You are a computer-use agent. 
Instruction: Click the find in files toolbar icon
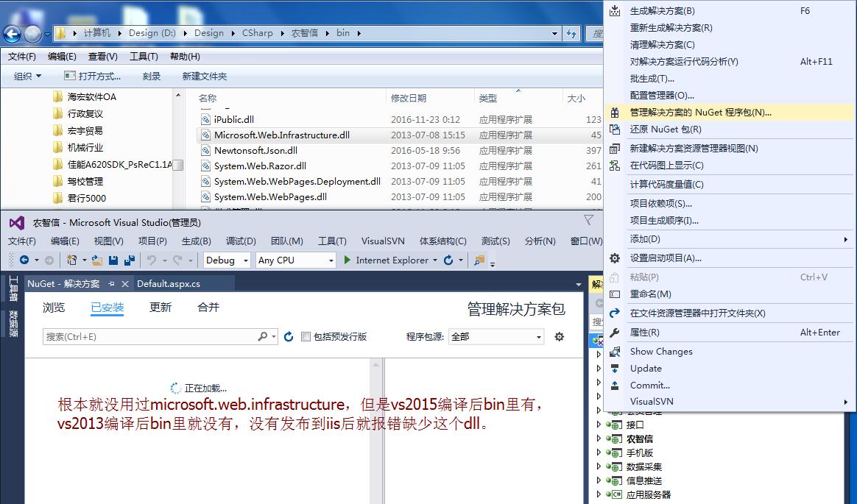coord(479,260)
